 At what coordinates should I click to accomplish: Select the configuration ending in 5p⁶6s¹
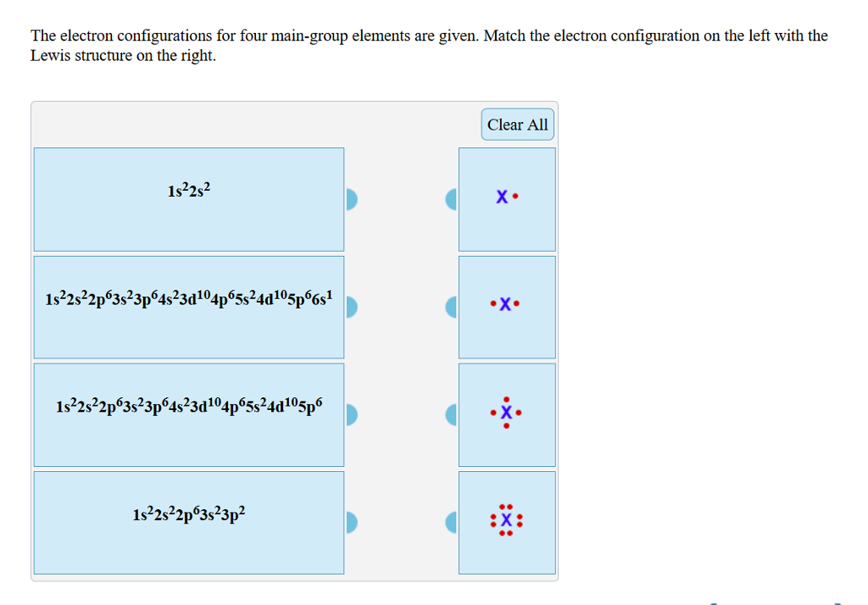click(188, 307)
